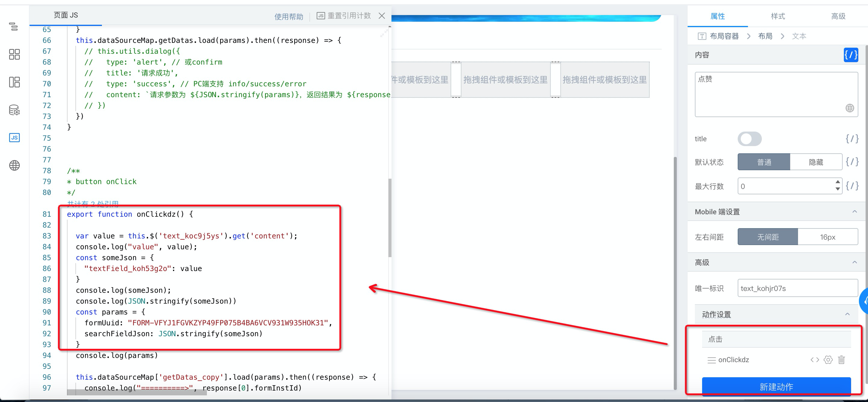This screenshot has height=402, width=868.
Task: Click the 点赞 content textarea
Action: tap(776, 94)
